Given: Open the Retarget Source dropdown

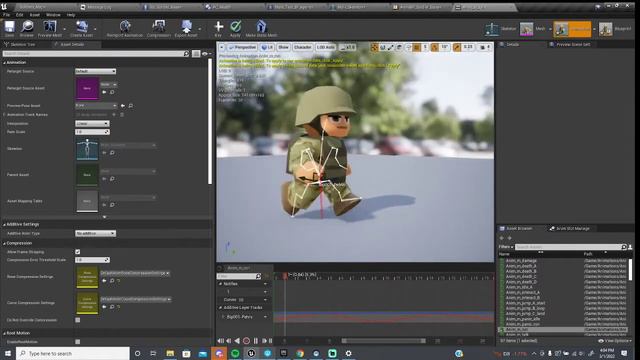Looking at the screenshot, I should pos(95,71).
